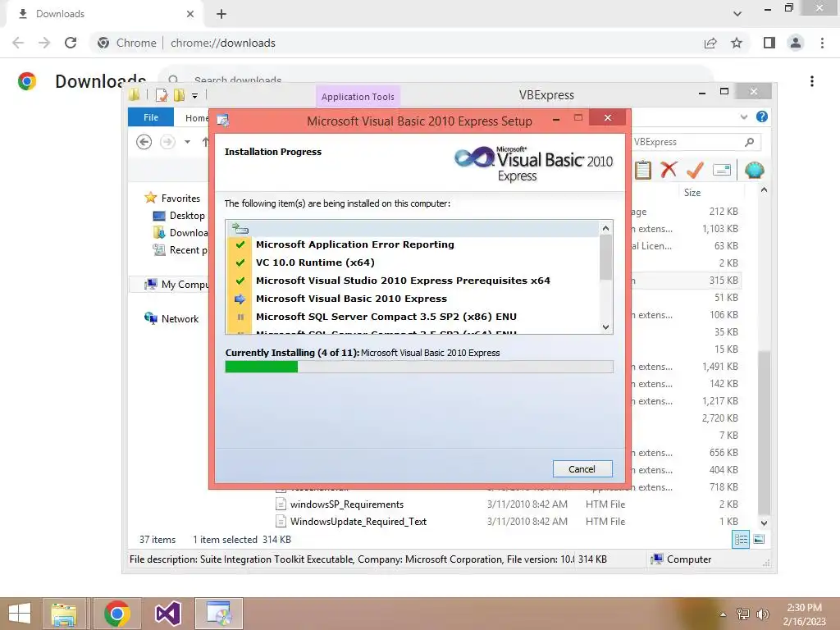
Task: Select Recent places in navigation pane
Action: pos(180,249)
